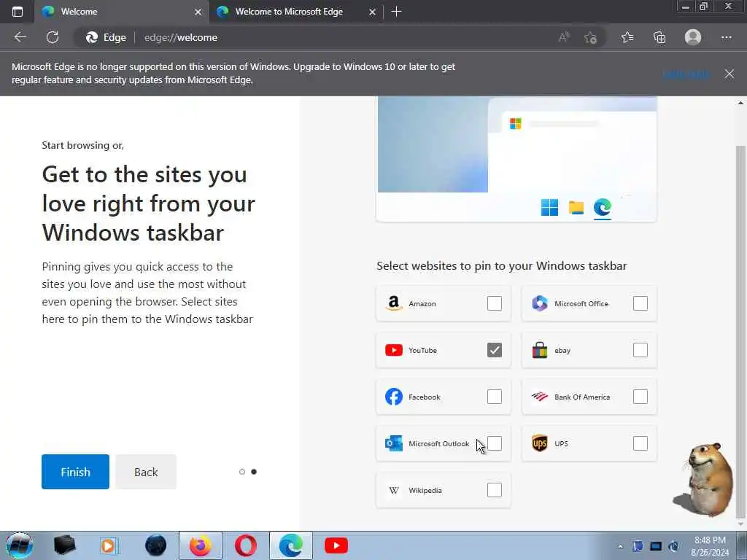Screen dimensions: 747x560
Task: Click the taskbar preview illustration
Action: [516, 159]
